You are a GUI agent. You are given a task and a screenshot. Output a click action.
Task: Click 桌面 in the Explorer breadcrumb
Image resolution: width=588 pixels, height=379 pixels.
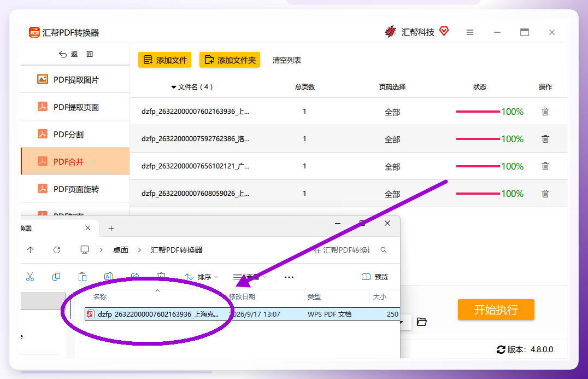(x=121, y=250)
